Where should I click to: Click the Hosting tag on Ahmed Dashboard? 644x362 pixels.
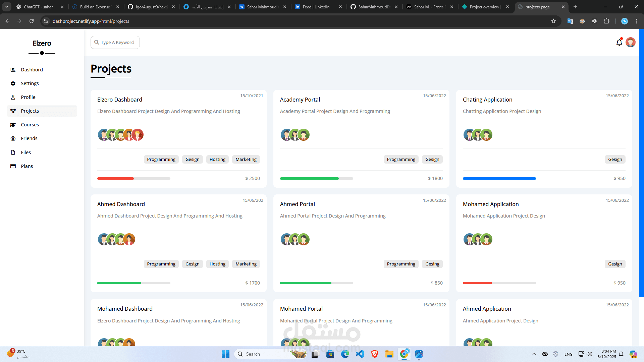pyautogui.click(x=217, y=264)
